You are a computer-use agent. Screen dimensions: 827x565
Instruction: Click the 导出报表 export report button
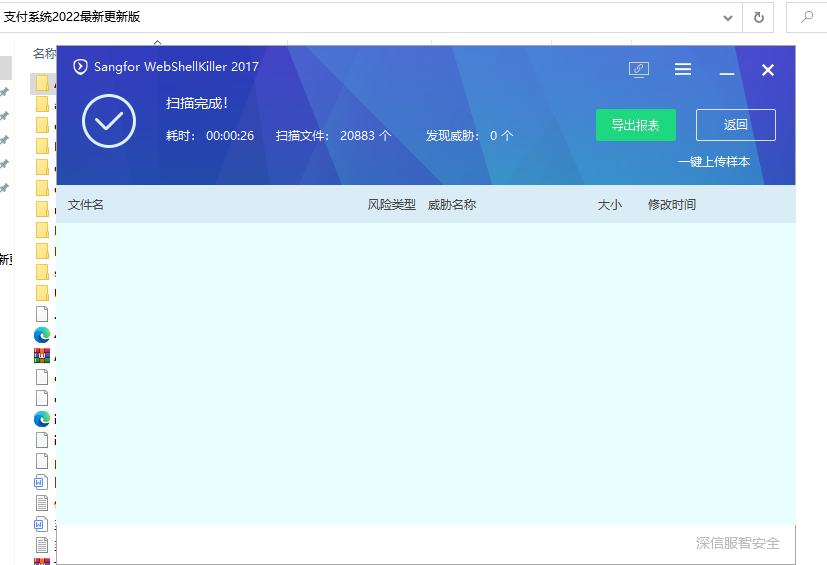click(635, 125)
